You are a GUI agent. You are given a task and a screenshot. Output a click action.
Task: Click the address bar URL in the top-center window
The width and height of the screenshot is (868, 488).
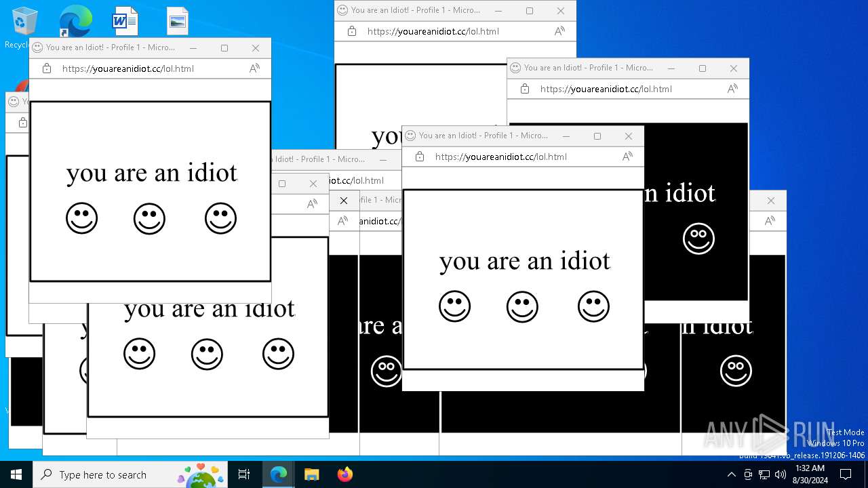tap(433, 31)
